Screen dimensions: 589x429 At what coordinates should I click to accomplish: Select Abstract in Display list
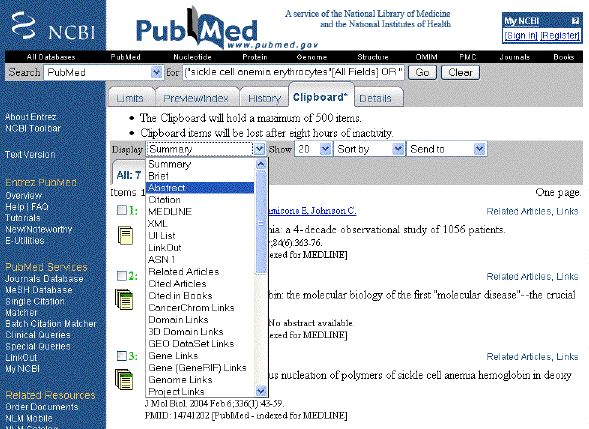200,188
